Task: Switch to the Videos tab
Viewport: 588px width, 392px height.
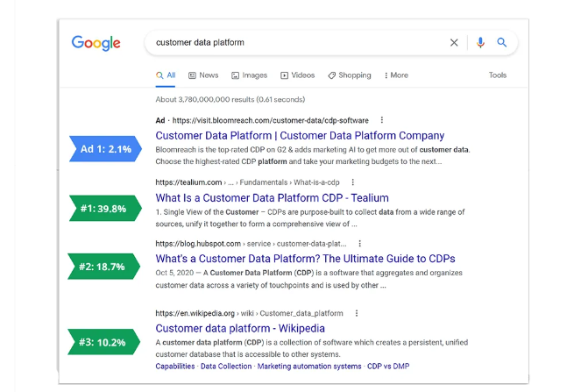Action: (x=298, y=75)
